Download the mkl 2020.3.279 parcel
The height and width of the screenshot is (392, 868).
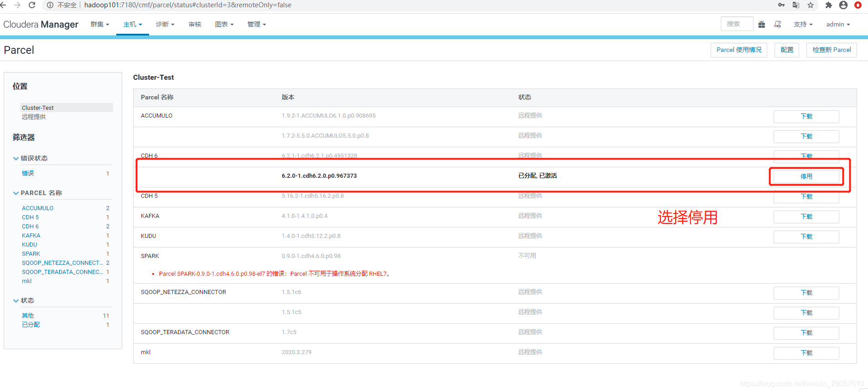(806, 353)
